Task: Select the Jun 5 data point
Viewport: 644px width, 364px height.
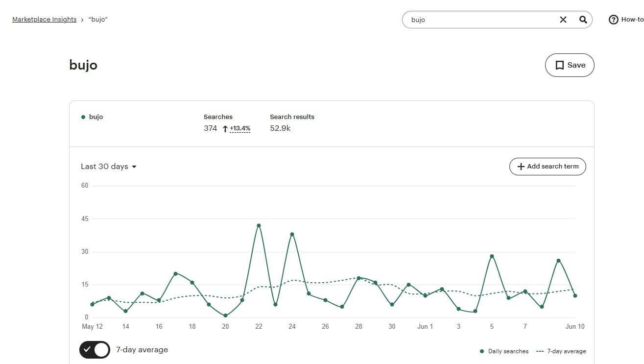Action: [492, 256]
